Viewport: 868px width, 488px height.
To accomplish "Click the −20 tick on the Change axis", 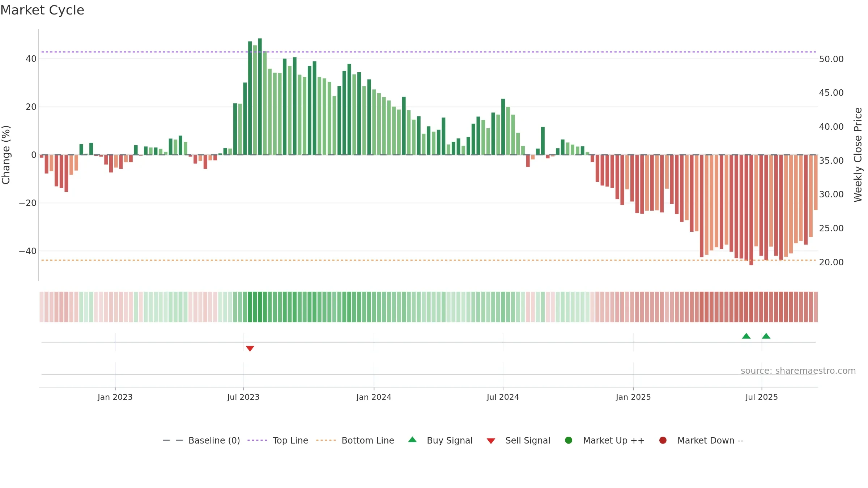I will click(x=28, y=203).
